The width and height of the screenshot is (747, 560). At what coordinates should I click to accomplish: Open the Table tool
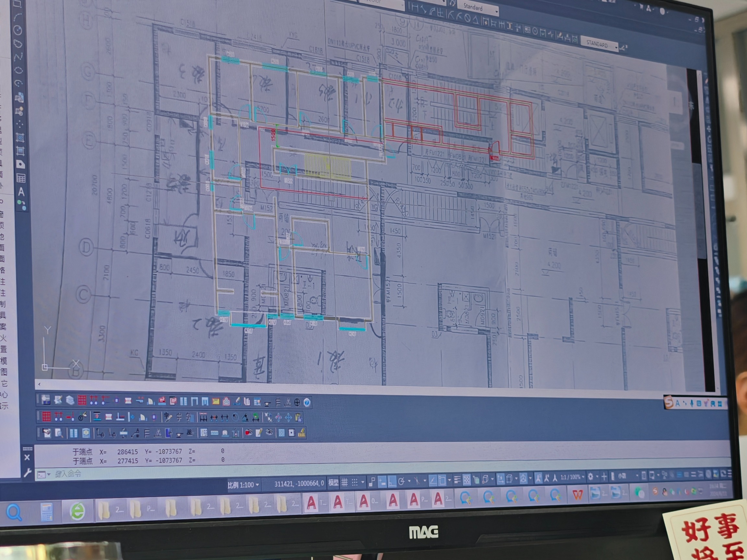click(21, 178)
